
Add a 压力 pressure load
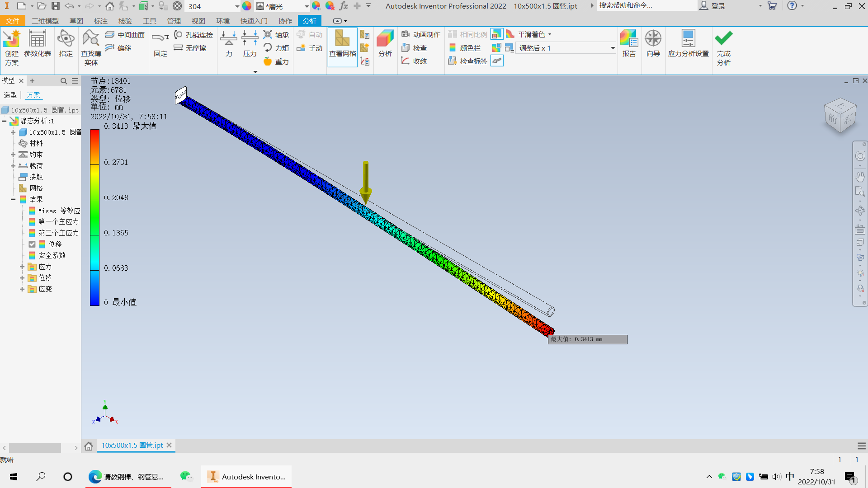coord(250,44)
